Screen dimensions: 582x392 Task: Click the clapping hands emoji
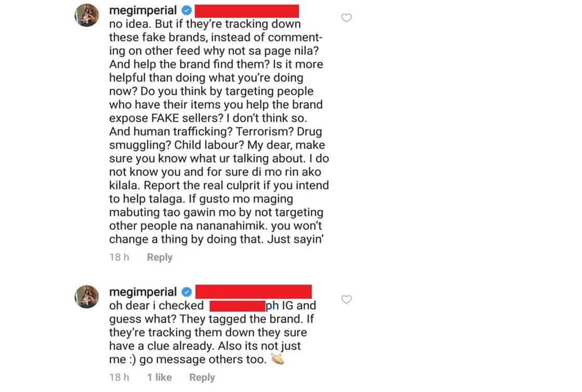(x=277, y=359)
